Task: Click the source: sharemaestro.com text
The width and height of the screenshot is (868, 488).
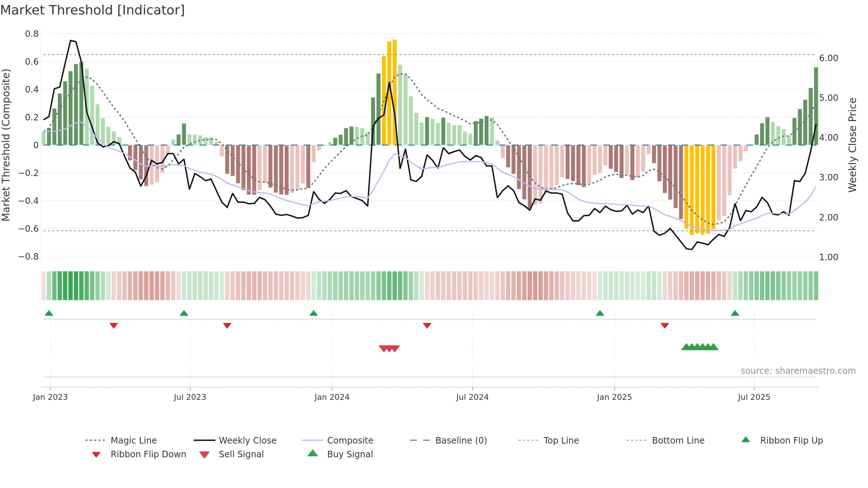Action: pos(798,371)
